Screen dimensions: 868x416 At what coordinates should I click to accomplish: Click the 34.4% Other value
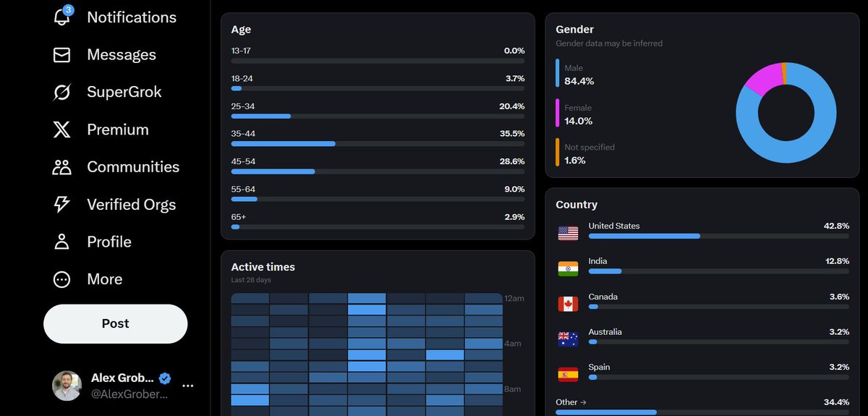836,402
